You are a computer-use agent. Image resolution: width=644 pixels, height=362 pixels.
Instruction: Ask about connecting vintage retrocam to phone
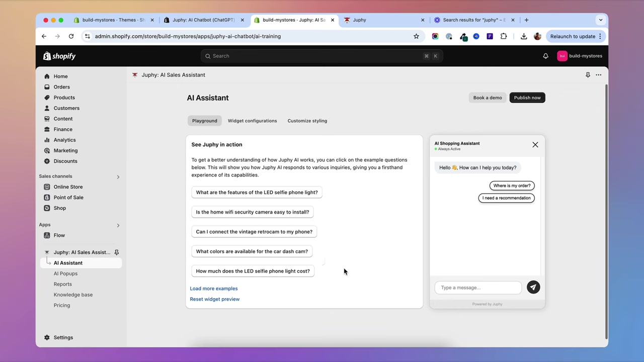[x=254, y=231]
